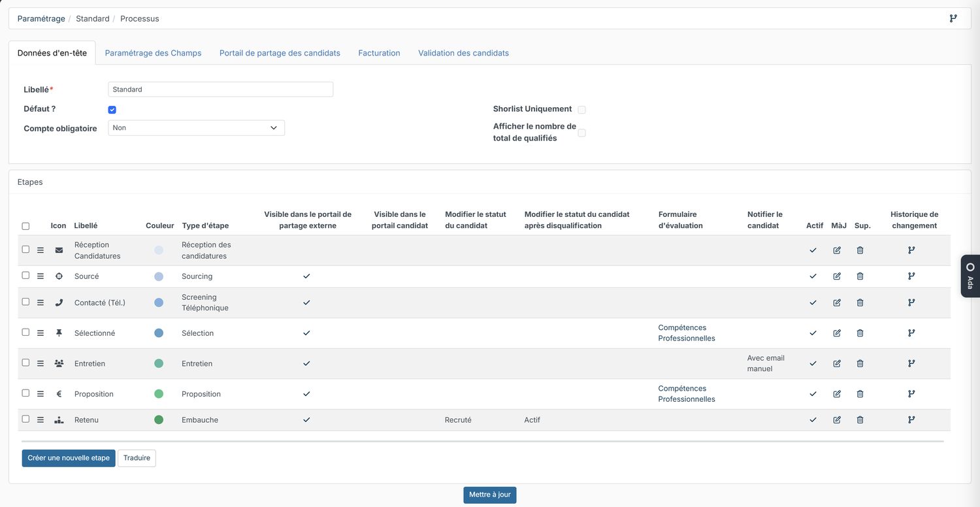Edit the Sélectionné step

837,333
